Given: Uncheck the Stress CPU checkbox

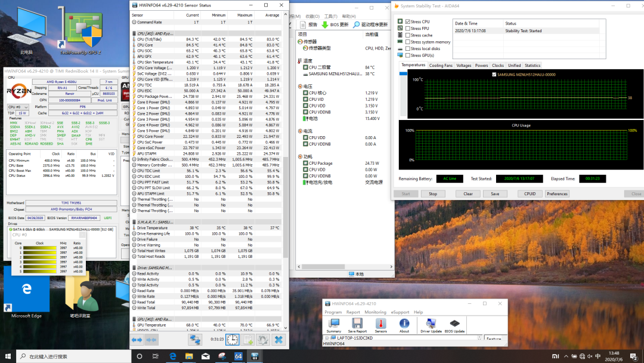Looking at the screenshot, I should pyautogui.click(x=408, y=21).
